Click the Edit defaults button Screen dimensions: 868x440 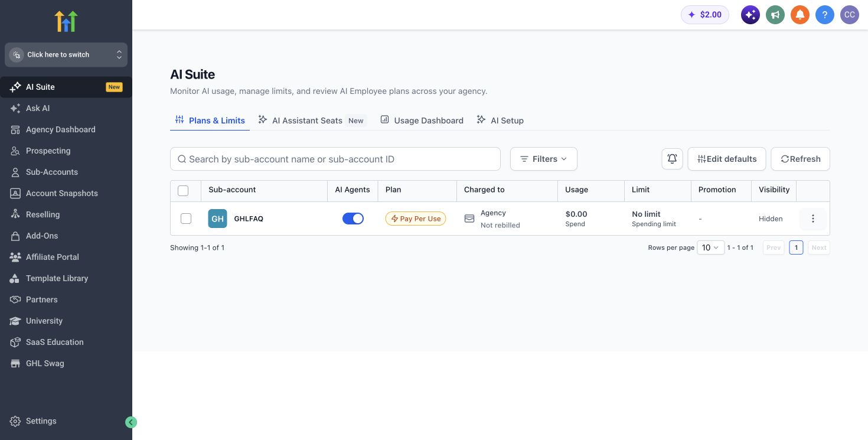coord(727,159)
